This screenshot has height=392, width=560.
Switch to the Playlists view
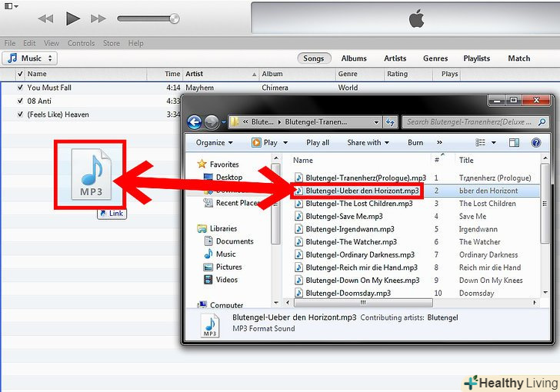coord(477,58)
